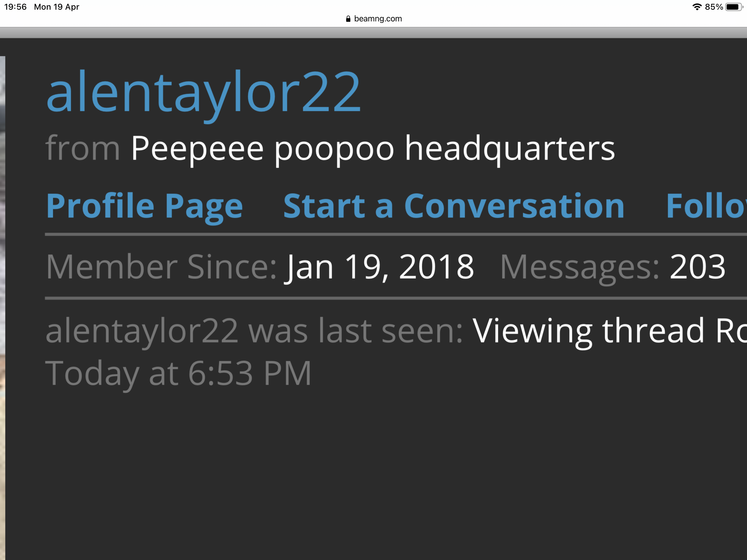Click the Messages: label
This screenshot has height=560, width=747.
(x=580, y=268)
